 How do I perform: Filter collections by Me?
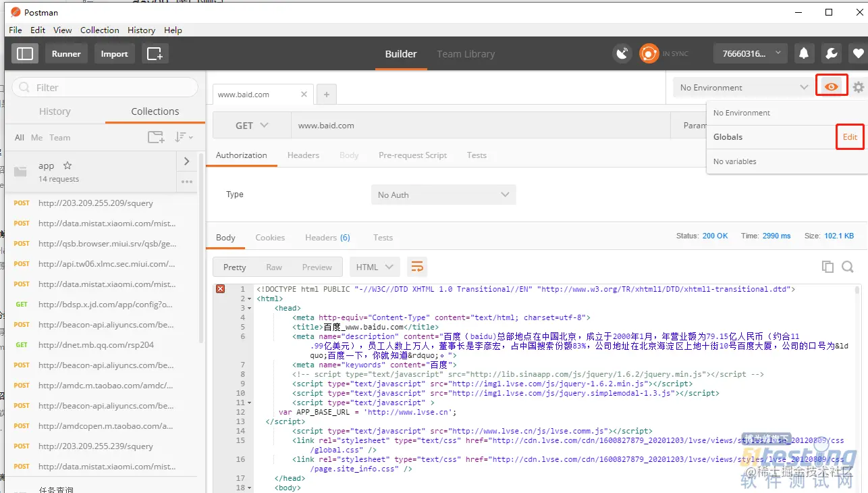[x=36, y=137]
